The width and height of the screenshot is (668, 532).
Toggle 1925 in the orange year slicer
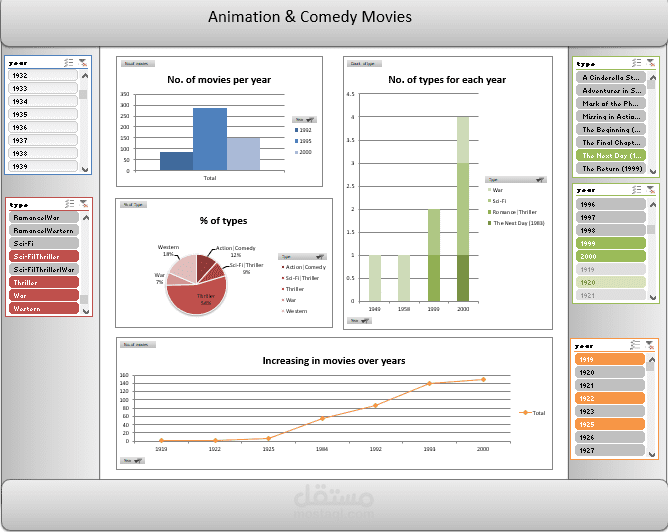610,424
